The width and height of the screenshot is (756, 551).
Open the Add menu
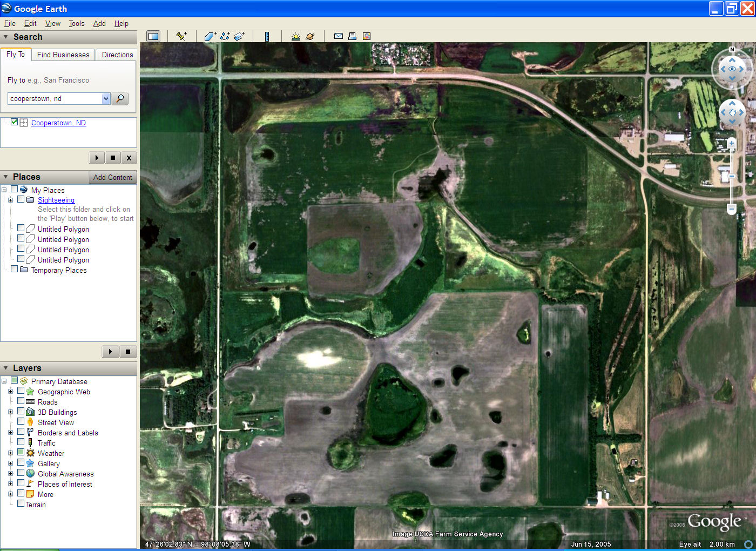pyautogui.click(x=99, y=23)
